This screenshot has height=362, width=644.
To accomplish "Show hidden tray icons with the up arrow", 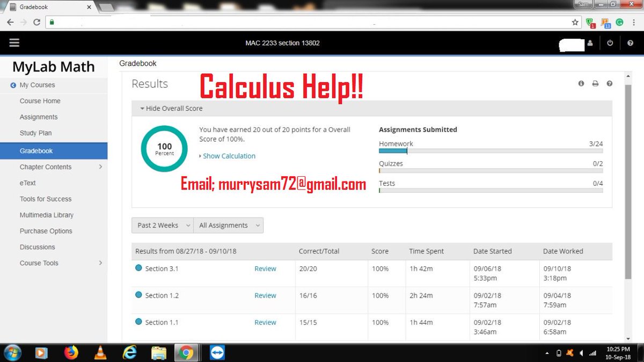I will pos(547,353).
